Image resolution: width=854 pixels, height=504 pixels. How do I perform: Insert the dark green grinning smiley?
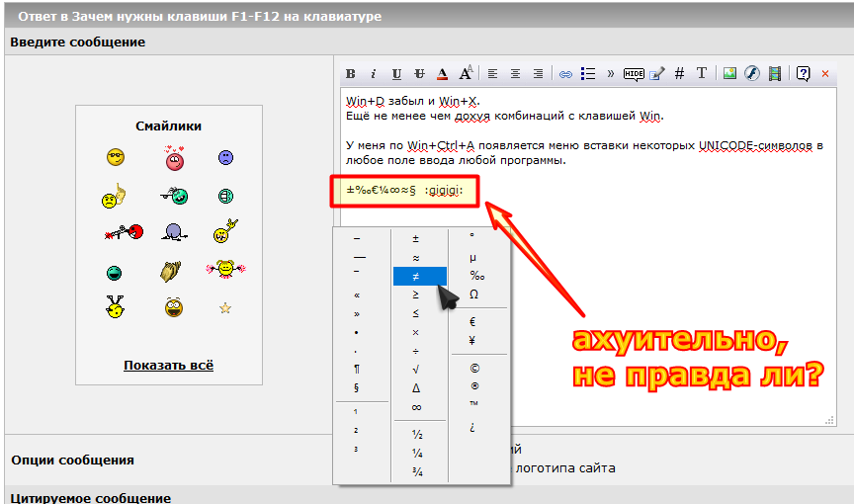coord(114,273)
